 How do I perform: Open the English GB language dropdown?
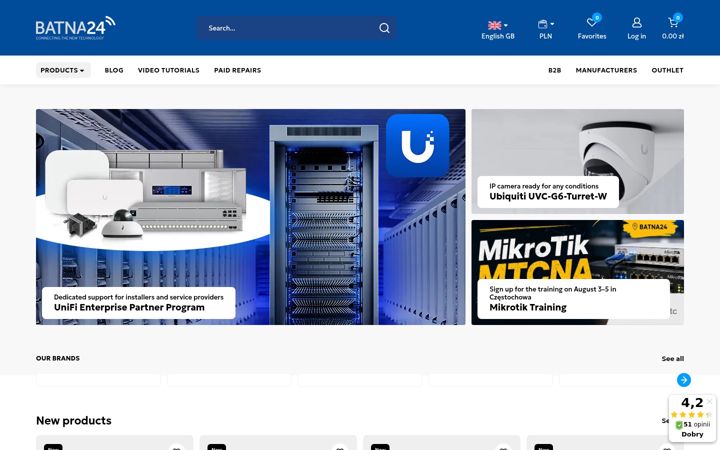click(x=498, y=30)
